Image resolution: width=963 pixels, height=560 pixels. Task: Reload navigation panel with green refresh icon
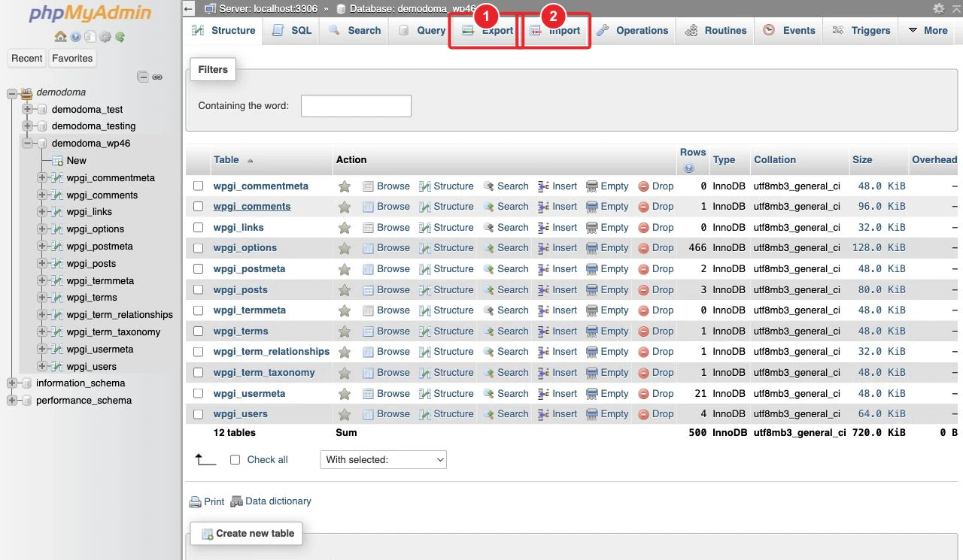(x=120, y=37)
